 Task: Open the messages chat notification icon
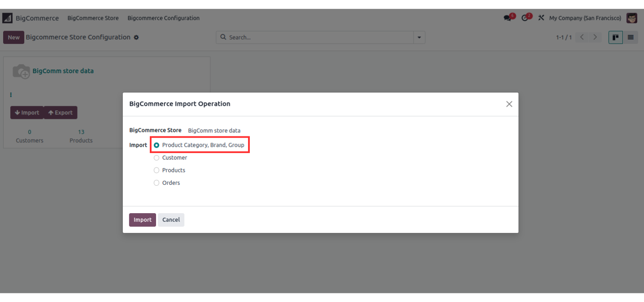pyautogui.click(x=508, y=18)
